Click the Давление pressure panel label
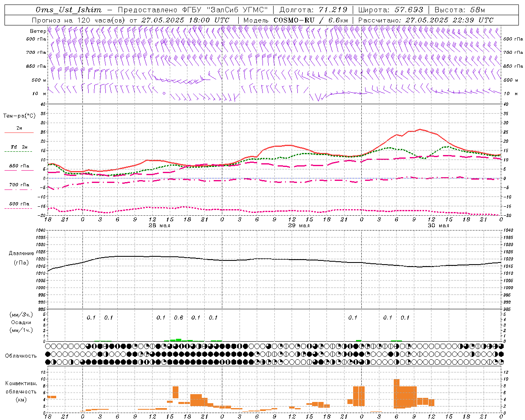Screen dimensions: 525x420 coord(21,253)
